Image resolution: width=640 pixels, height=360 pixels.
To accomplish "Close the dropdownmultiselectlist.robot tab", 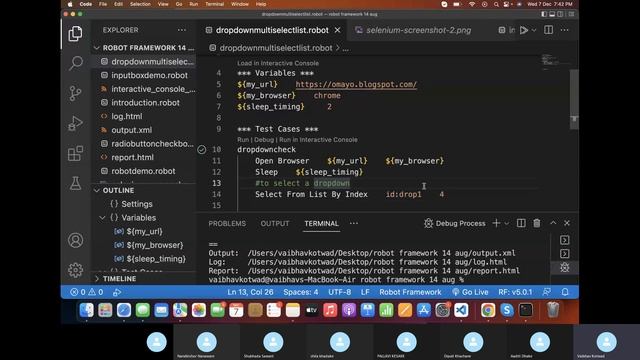I will pyautogui.click(x=338, y=30).
